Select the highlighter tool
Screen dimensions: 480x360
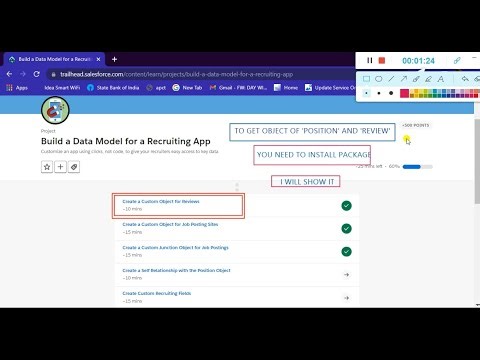point(428,79)
